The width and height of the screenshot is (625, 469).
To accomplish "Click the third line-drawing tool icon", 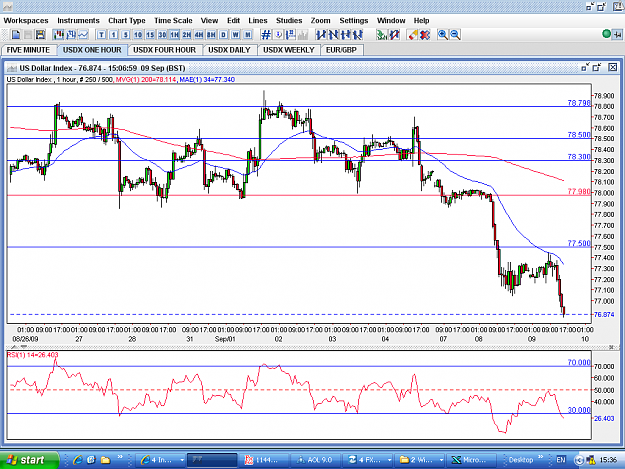I will [x=345, y=35].
